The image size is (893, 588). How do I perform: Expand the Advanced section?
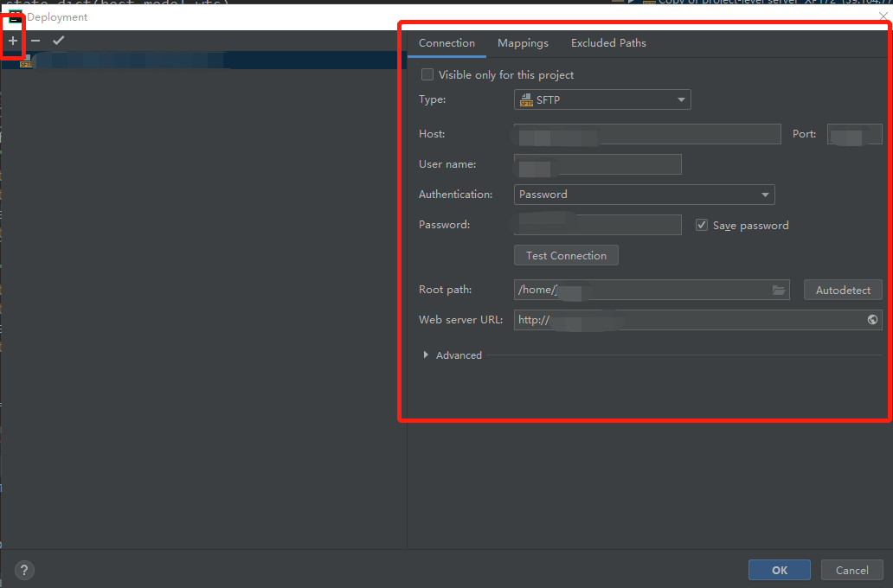(426, 355)
